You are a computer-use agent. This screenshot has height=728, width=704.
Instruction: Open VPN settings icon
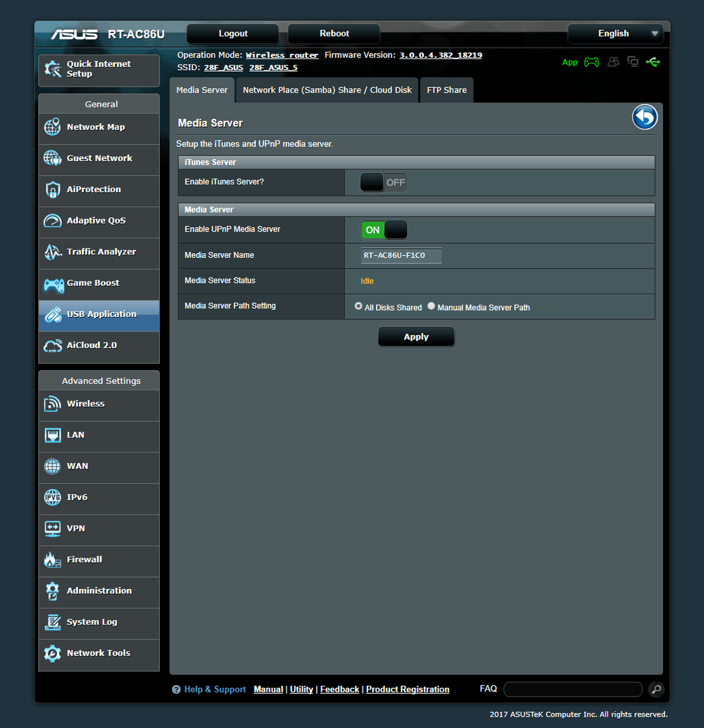[52, 529]
